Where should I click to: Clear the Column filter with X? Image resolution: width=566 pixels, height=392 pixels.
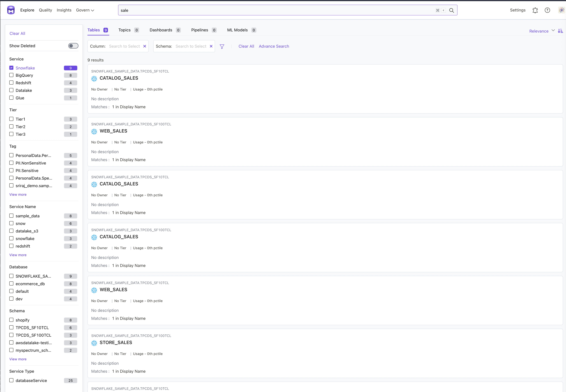(x=145, y=46)
